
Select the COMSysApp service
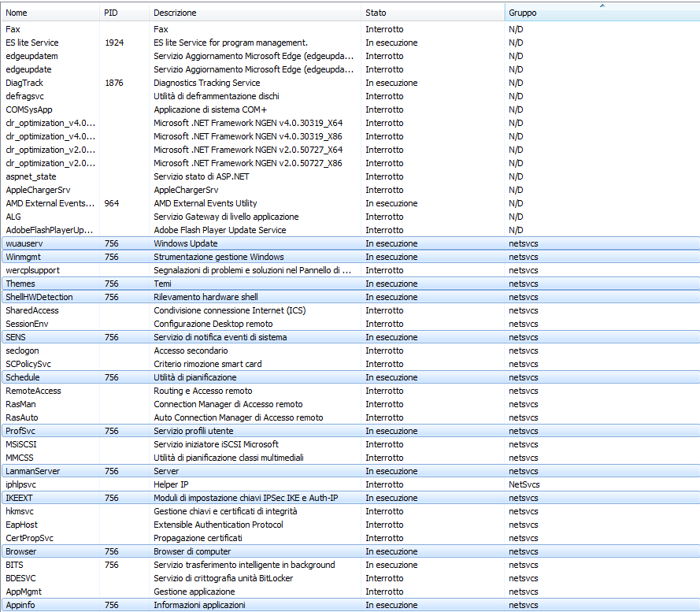(29, 110)
